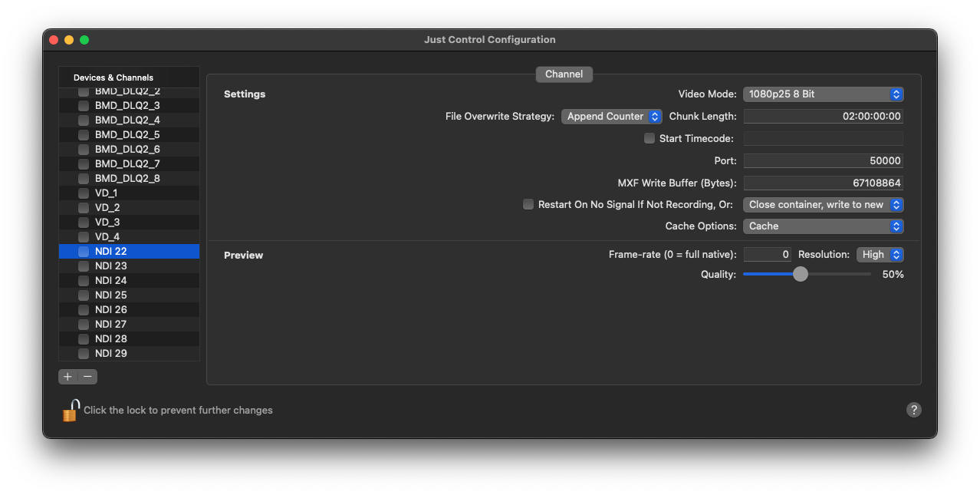Open the Close container, write to new dropdown
This screenshot has width=980, height=495.
click(x=824, y=205)
